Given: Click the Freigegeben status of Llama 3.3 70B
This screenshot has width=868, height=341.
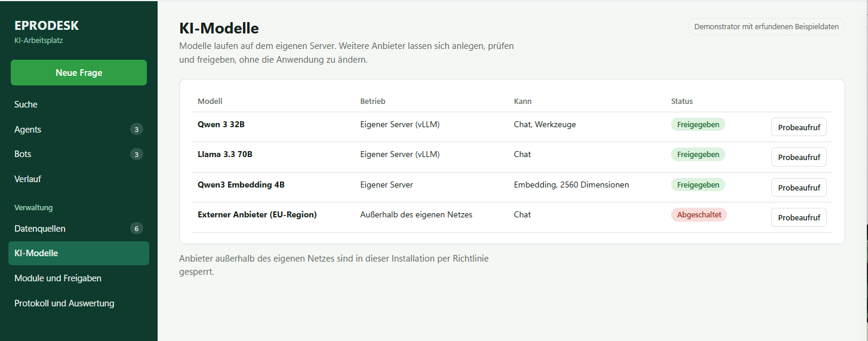Looking at the screenshot, I should pos(698,154).
